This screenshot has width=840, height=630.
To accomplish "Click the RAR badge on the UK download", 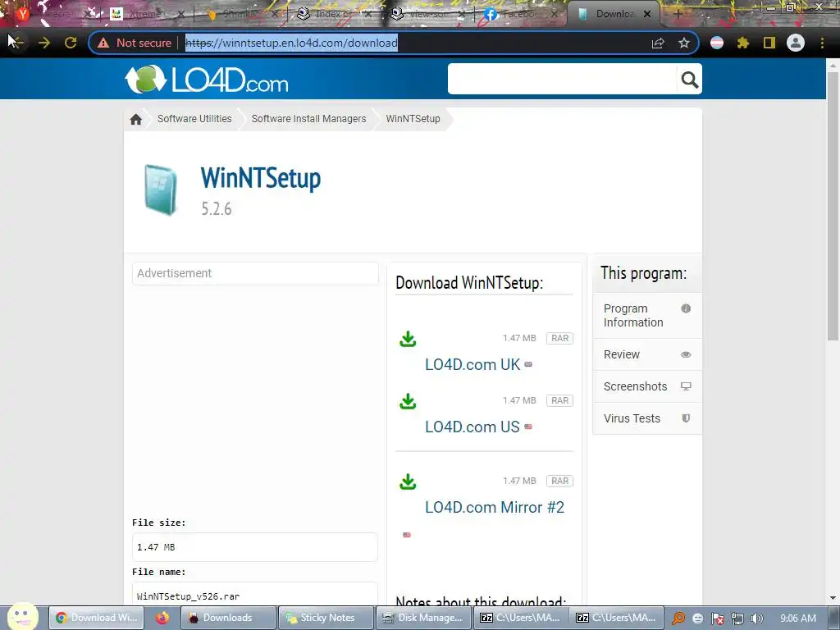I will click(559, 339).
